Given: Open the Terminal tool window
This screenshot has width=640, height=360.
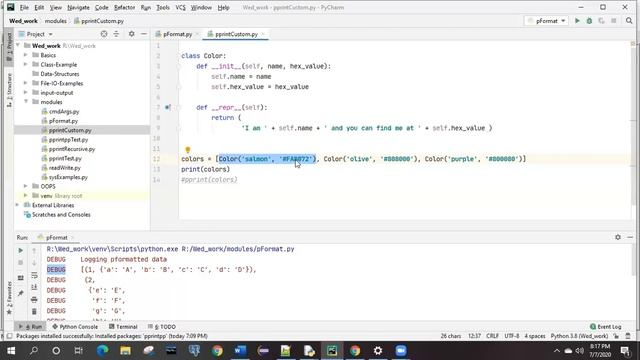Looking at the screenshot, I should tap(123, 327).
